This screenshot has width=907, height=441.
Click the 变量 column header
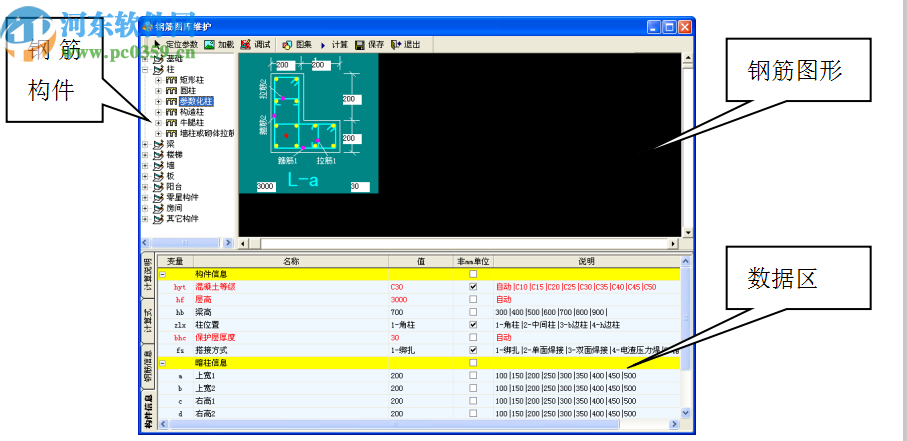tap(175, 262)
